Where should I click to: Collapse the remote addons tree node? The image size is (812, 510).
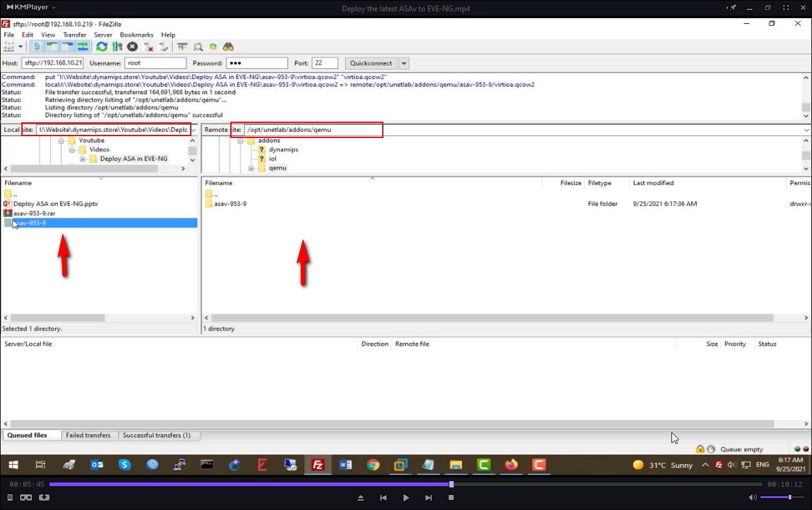click(x=242, y=141)
